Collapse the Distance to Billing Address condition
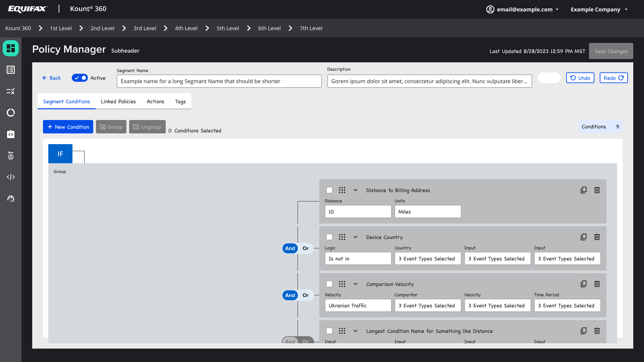Viewport: 644px width, 362px height. coord(356,190)
